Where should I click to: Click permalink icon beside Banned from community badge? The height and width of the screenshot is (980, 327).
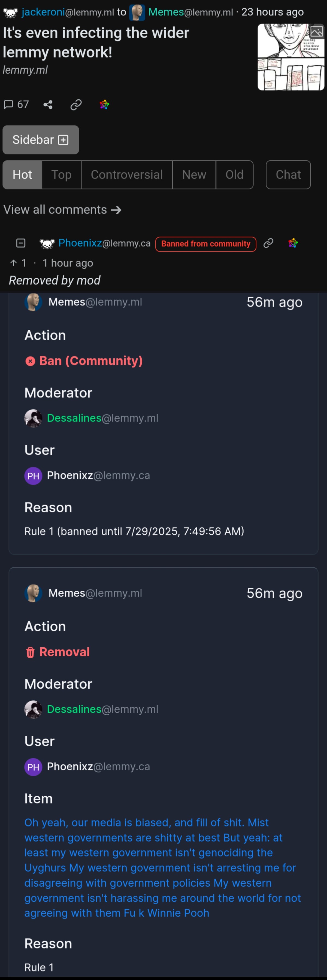[268, 243]
